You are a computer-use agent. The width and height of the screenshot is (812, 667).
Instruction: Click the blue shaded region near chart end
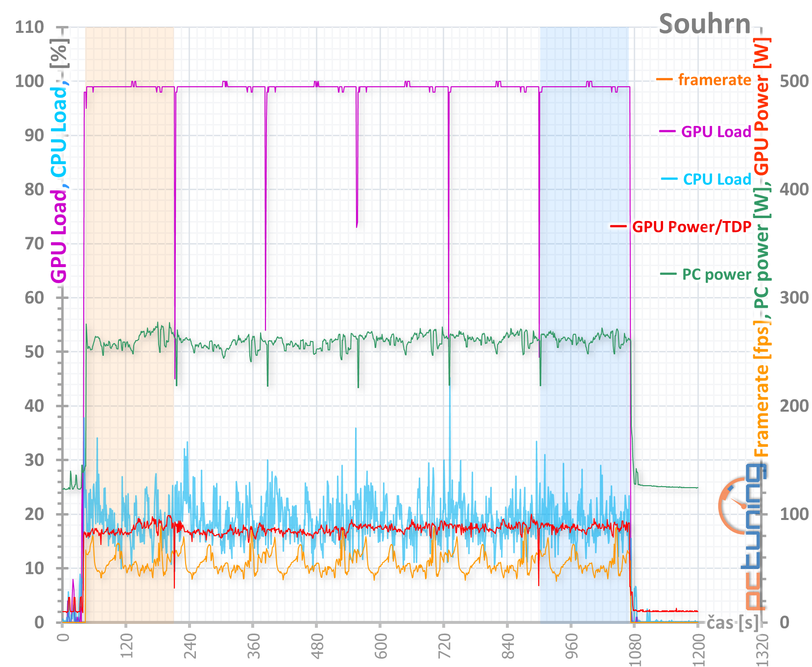pyautogui.click(x=584, y=324)
